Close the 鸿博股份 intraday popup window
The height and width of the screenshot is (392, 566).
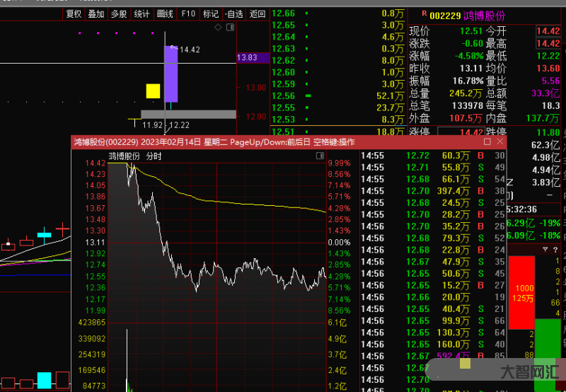[x=499, y=142]
